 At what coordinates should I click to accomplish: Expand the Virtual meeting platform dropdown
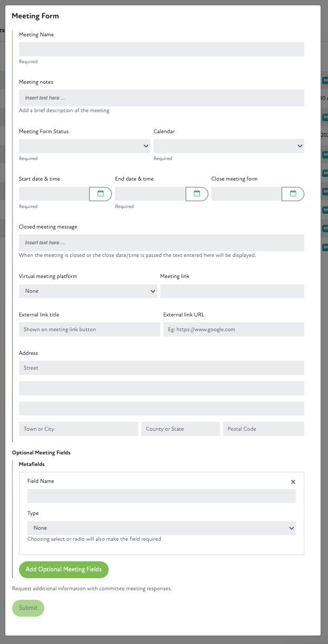coord(88,291)
